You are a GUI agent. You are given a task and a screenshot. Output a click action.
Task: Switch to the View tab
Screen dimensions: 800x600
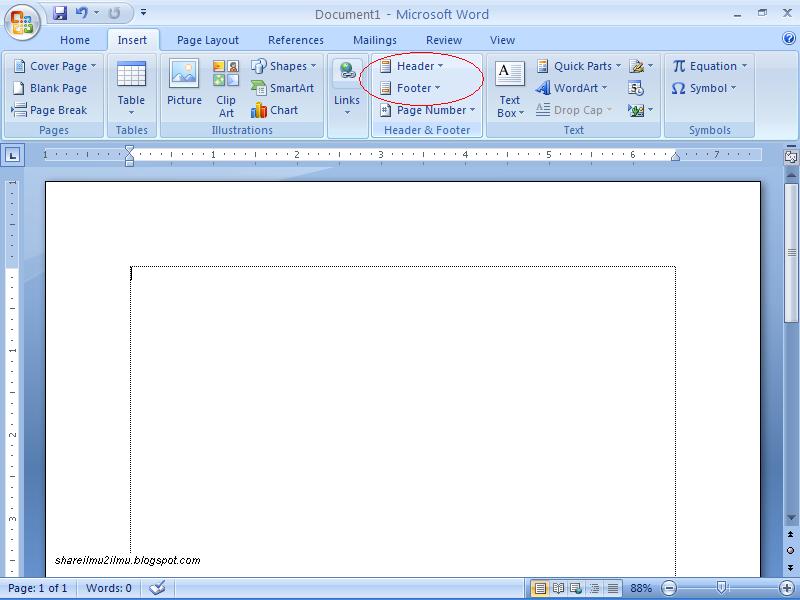point(502,40)
